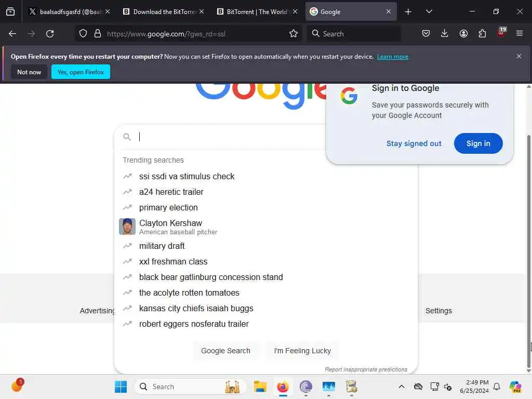Go back to previous page
Viewport: 532px width, 399px height.
[x=12, y=34]
